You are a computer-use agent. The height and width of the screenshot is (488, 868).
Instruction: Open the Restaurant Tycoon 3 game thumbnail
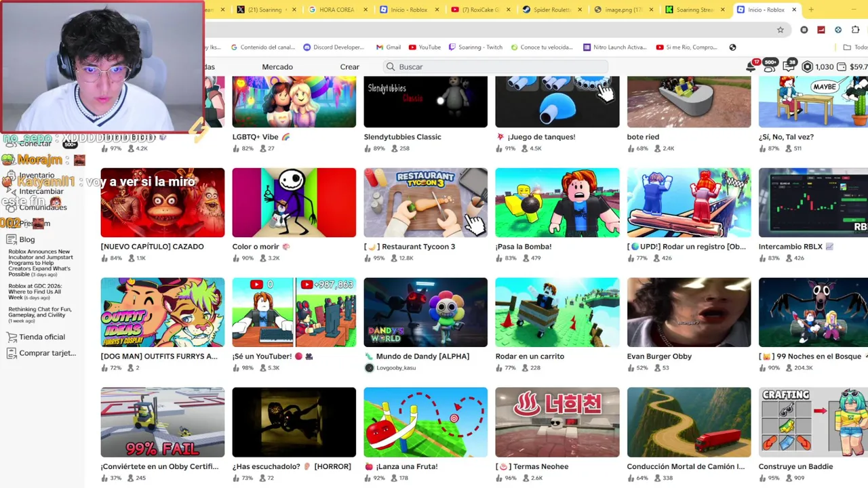425,203
